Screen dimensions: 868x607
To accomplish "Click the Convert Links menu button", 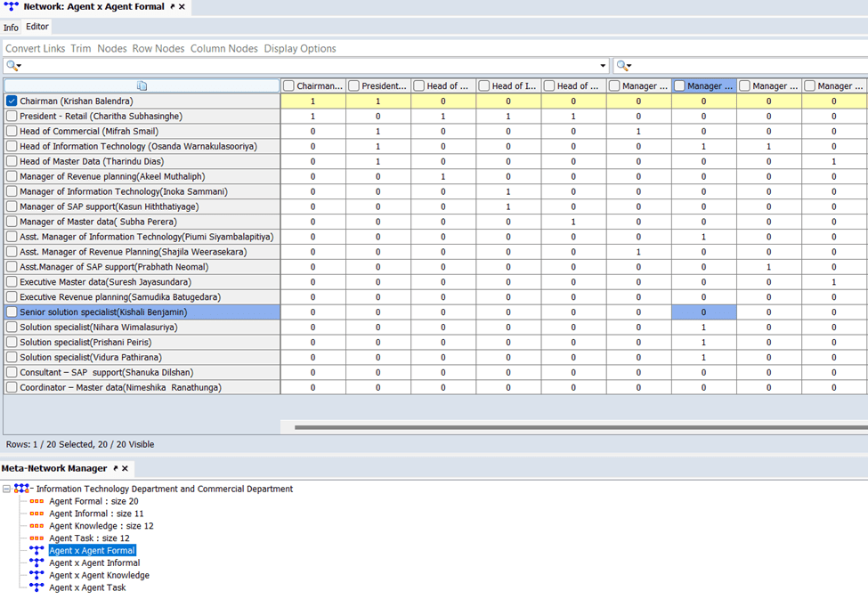I will coord(36,48).
